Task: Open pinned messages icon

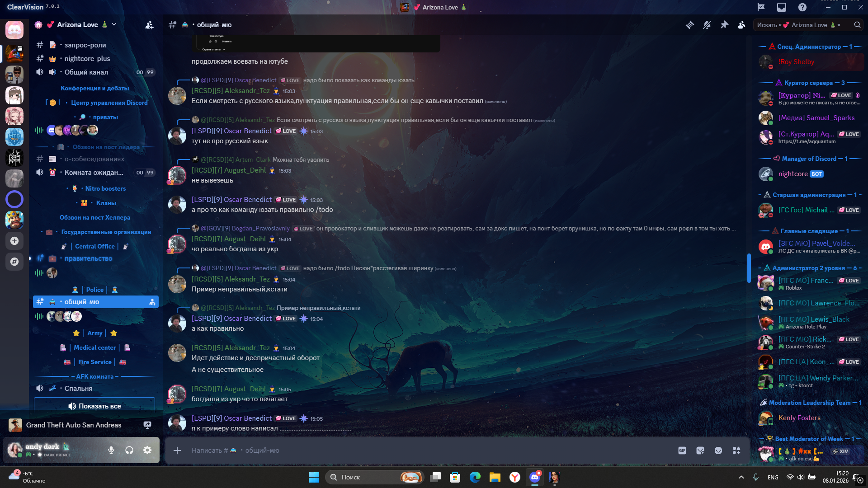Action: point(724,25)
